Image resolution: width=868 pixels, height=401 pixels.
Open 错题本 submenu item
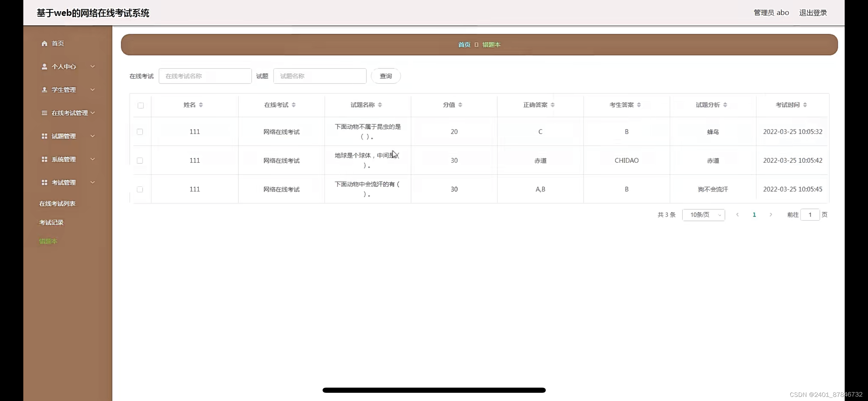(48, 241)
